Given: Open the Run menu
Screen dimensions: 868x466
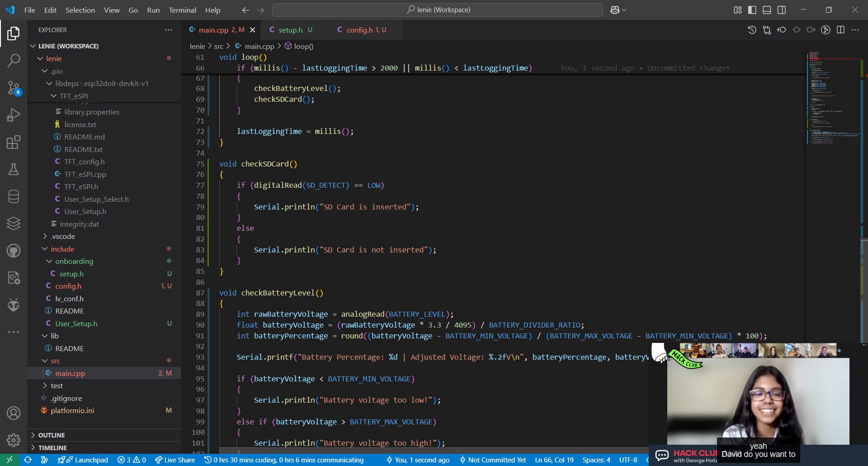Looking at the screenshot, I should point(153,10).
